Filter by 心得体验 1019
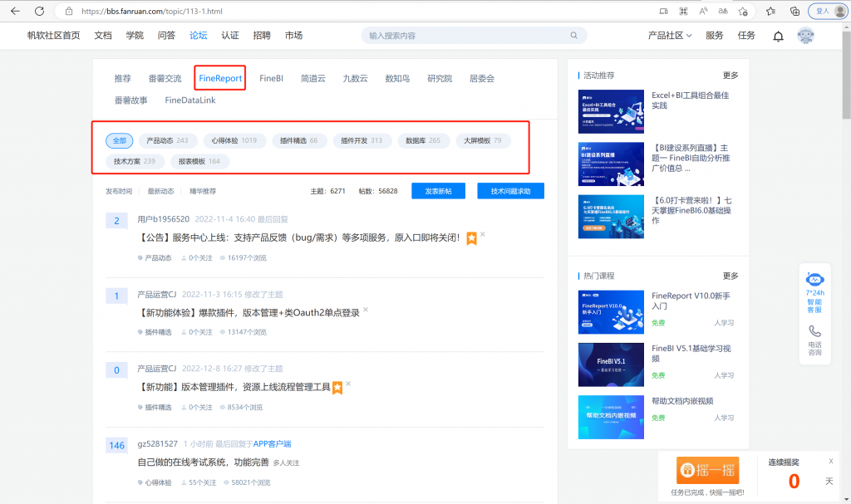The image size is (851, 504). 234,140
